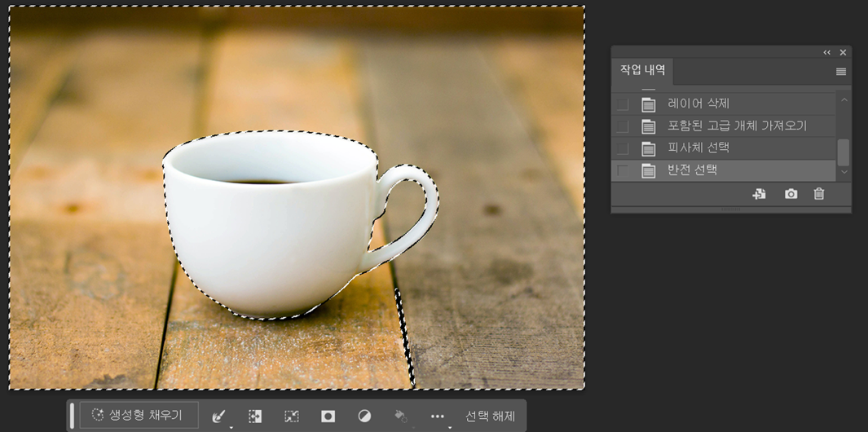
Task: Click the History panel scroll down arrow
Action: click(x=844, y=172)
